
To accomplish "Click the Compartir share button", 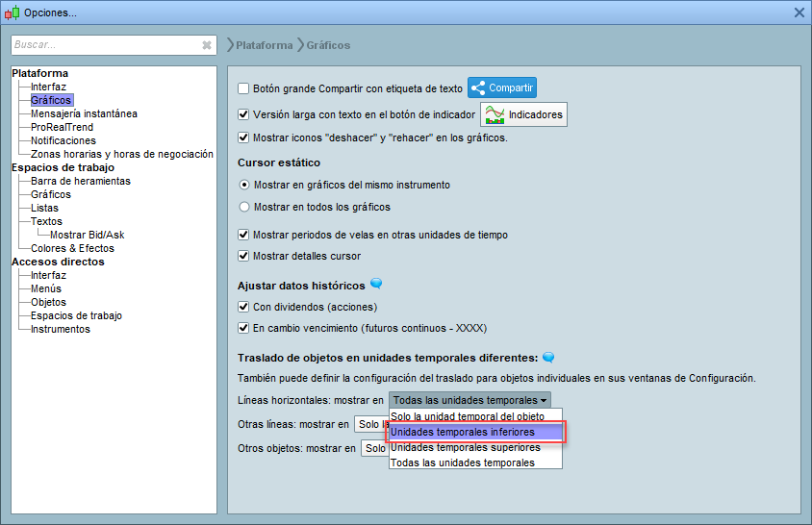I will click(501, 88).
